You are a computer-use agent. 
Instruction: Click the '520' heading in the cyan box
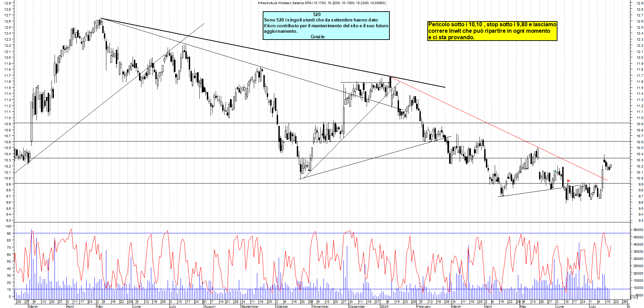click(x=317, y=14)
